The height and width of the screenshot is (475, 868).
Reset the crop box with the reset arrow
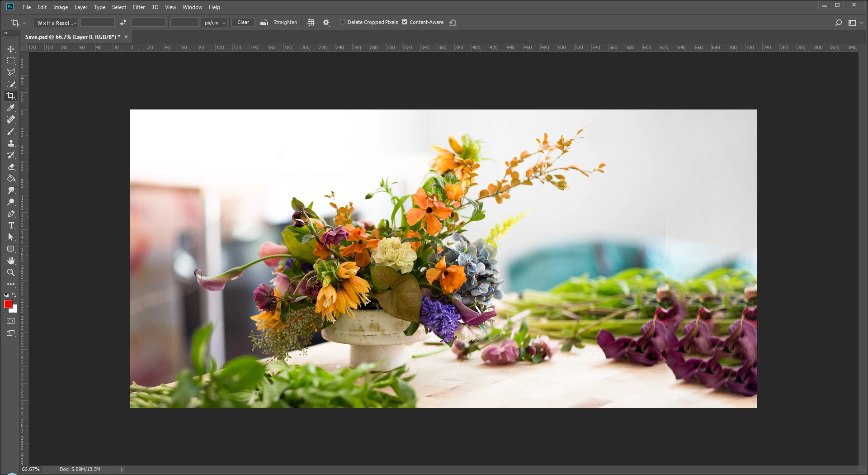coord(453,22)
